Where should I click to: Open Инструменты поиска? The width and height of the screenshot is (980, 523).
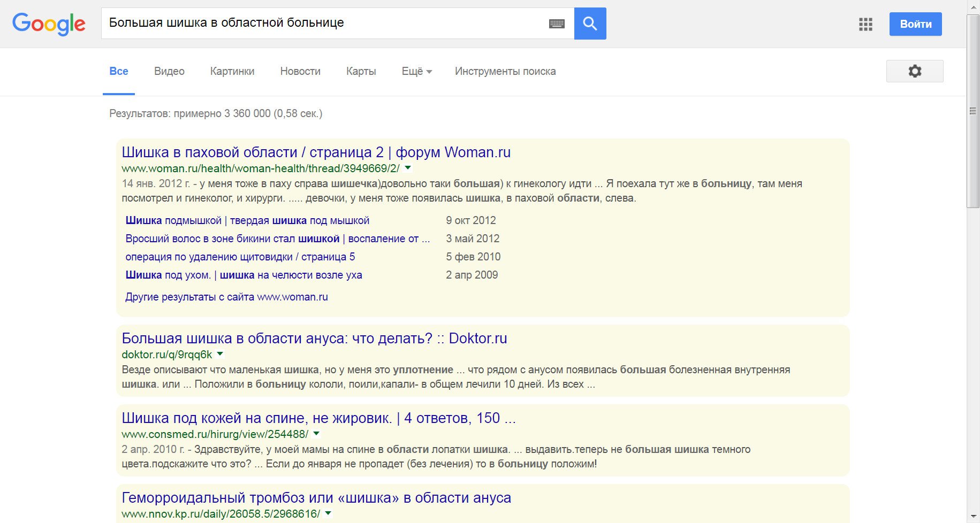tap(505, 71)
